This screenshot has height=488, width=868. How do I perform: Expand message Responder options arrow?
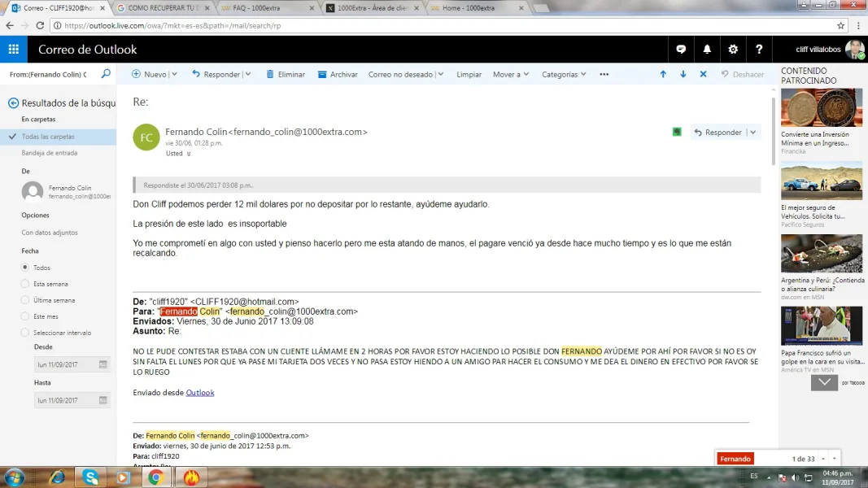[752, 133]
